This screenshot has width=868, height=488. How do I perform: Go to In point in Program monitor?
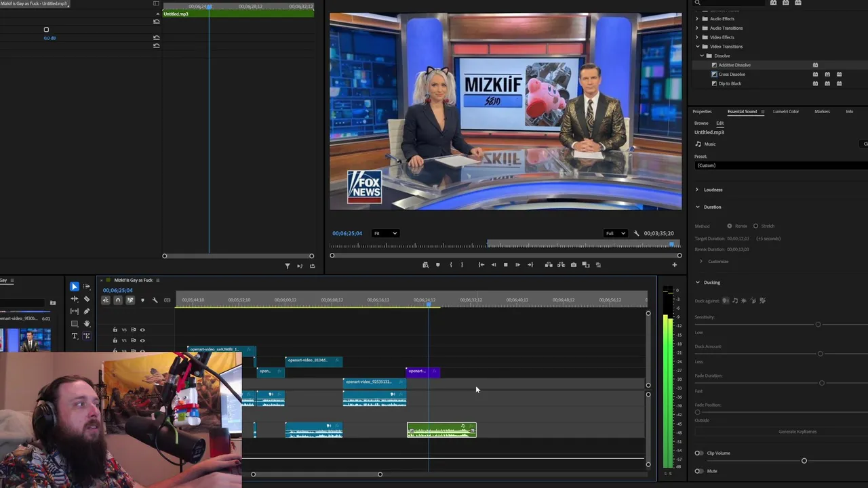pyautogui.click(x=481, y=265)
